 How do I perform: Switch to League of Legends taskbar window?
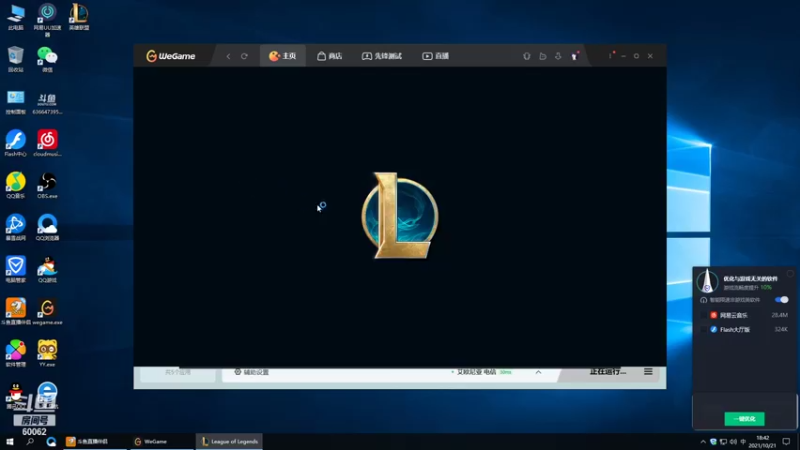pos(229,442)
